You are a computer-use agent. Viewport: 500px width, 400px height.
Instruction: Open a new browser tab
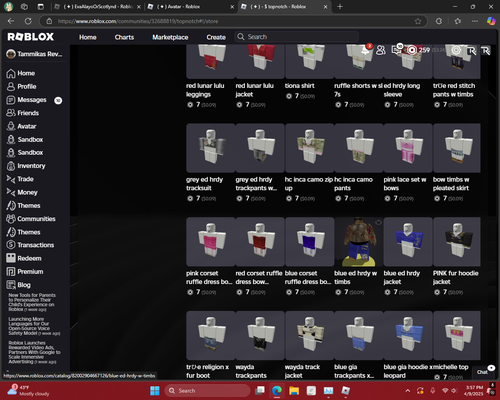[x=340, y=6]
